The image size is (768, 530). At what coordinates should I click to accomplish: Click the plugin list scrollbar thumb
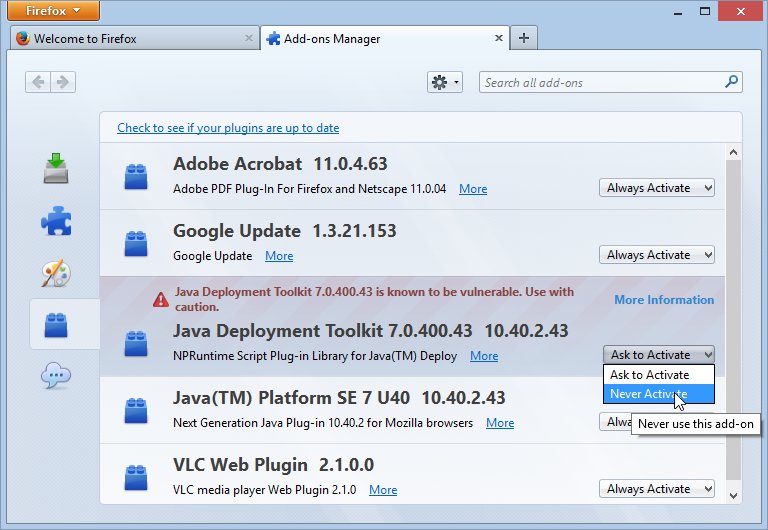(x=733, y=320)
